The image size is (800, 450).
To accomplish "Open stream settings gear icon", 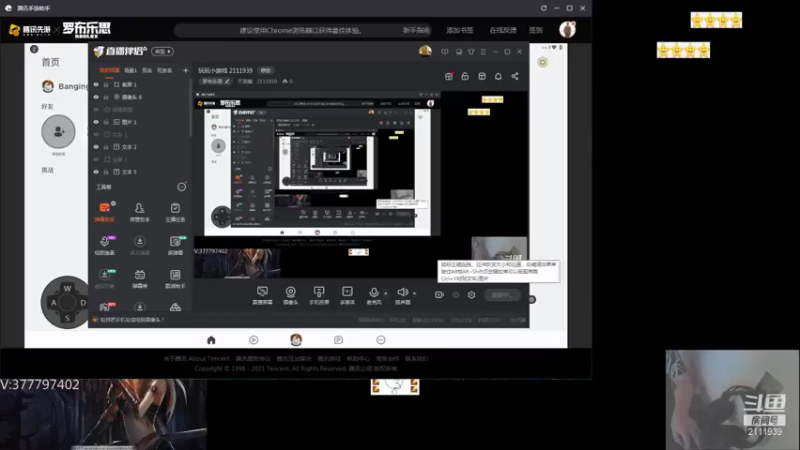I will 471,295.
